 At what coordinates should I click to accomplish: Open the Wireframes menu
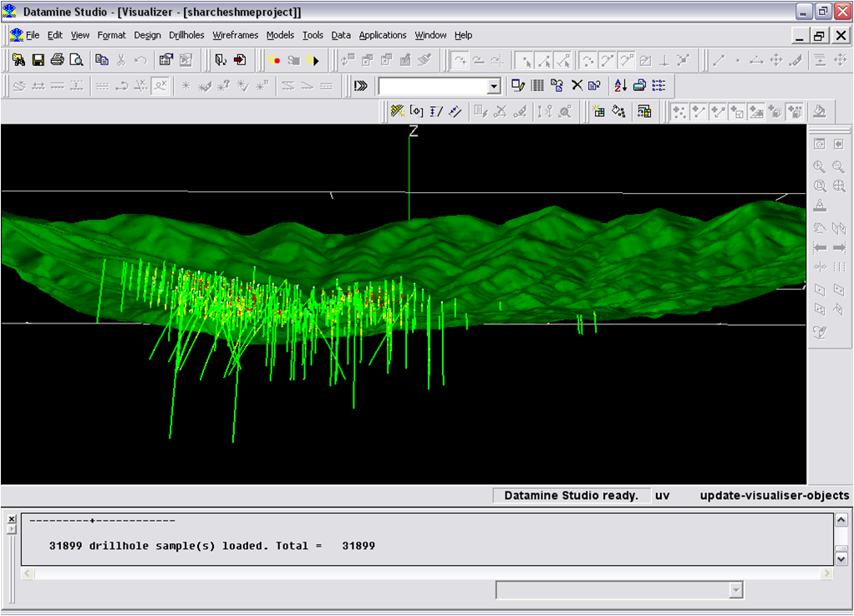click(x=235, y=35)
